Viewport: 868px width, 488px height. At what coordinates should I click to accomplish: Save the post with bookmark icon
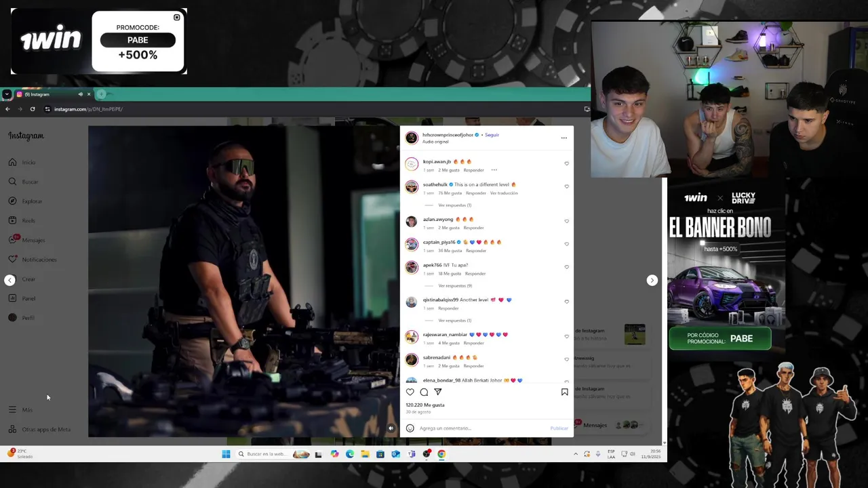564,392
